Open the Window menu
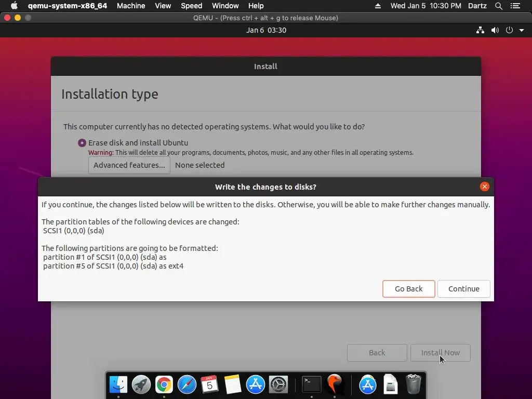The height and width of the screenshot is (399, 532). [x=225, y=6]
